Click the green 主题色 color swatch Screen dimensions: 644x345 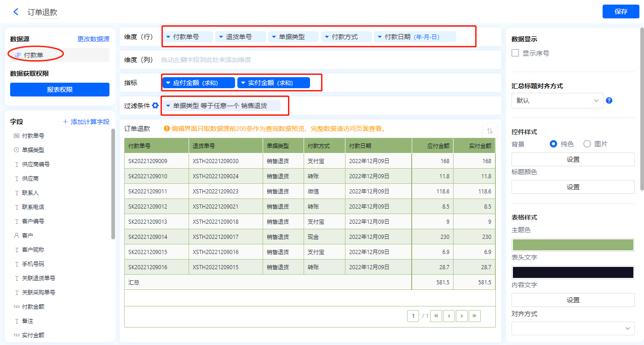click(x=573, y=244)
